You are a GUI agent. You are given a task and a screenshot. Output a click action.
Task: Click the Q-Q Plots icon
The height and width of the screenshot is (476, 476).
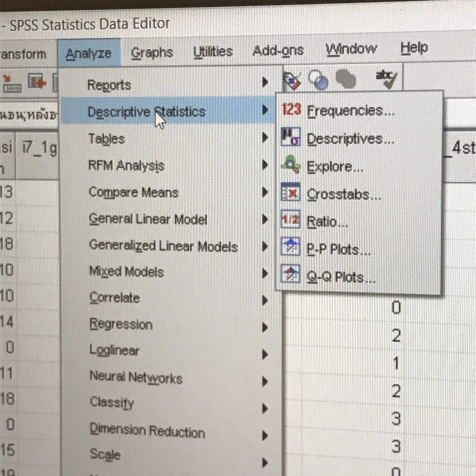tap(291, 274)
